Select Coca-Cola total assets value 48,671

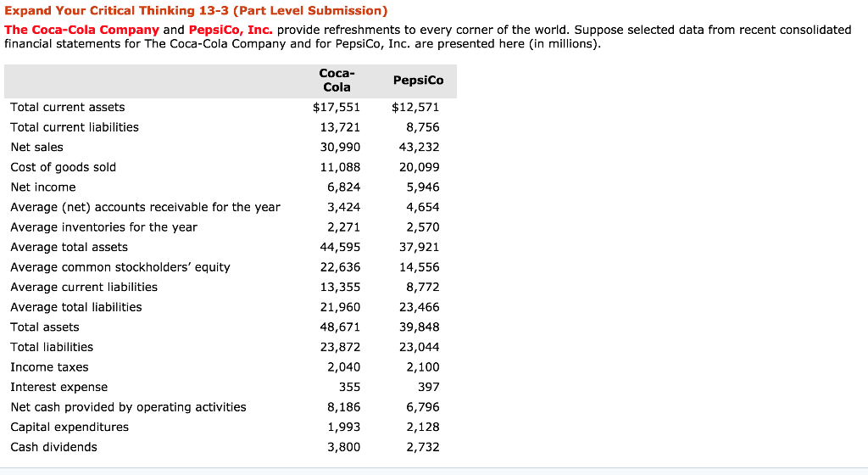point(340,327)
